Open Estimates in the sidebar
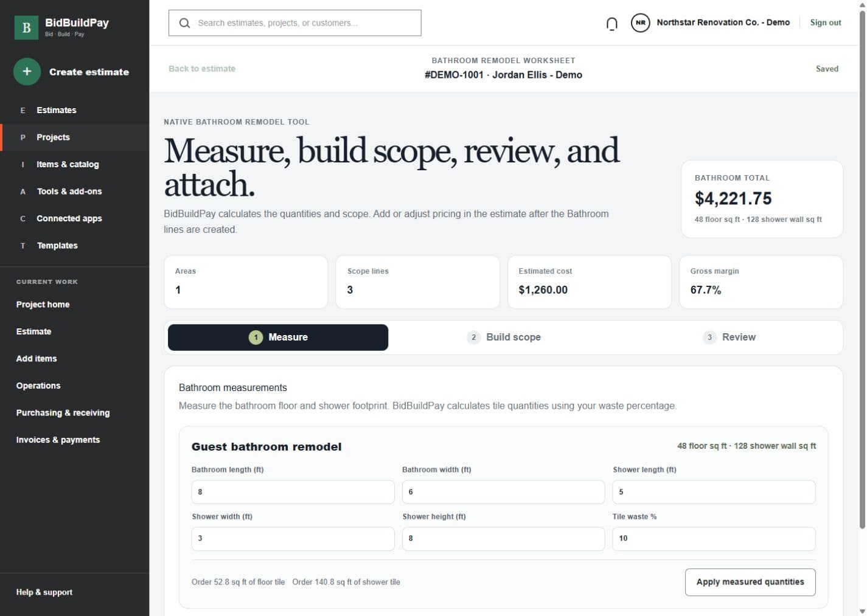The width and height of the screenshot is (867, 616). click(x=74, y=110)
